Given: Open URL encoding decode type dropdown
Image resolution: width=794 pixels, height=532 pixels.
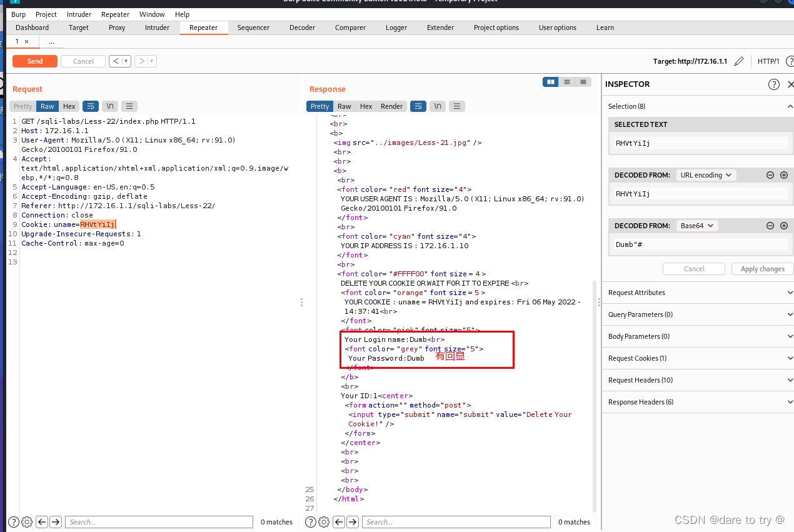Looking at the screenshot, I should (706, 175).
